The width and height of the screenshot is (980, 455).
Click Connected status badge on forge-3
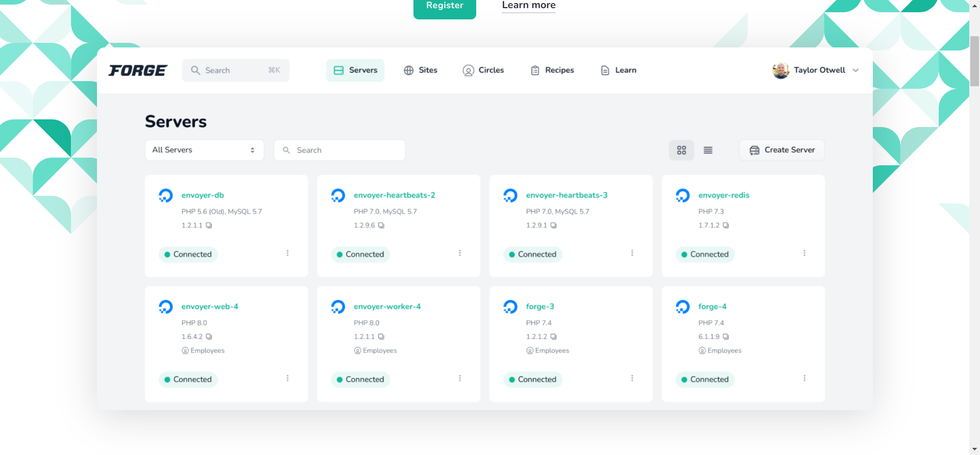[x=532, y=380]
